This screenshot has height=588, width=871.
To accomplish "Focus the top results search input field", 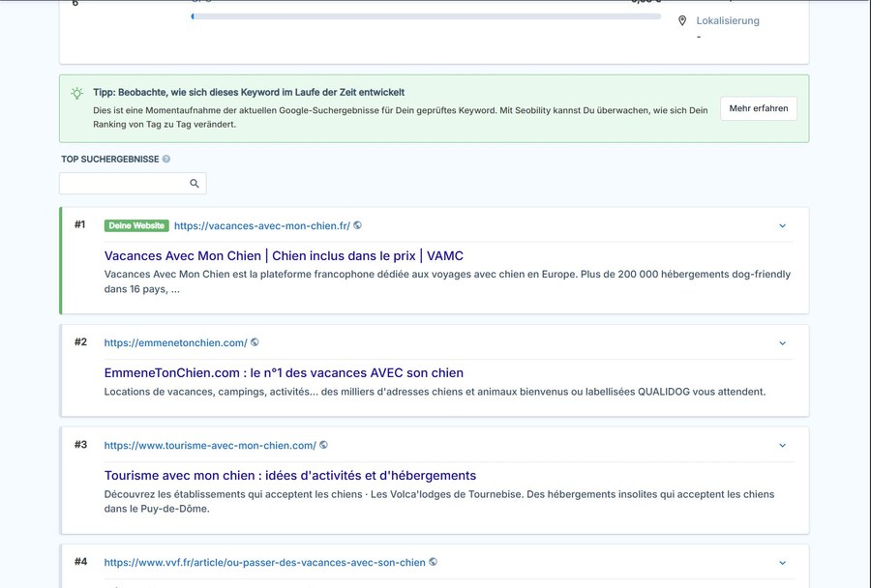I will (x=133, y=183).
